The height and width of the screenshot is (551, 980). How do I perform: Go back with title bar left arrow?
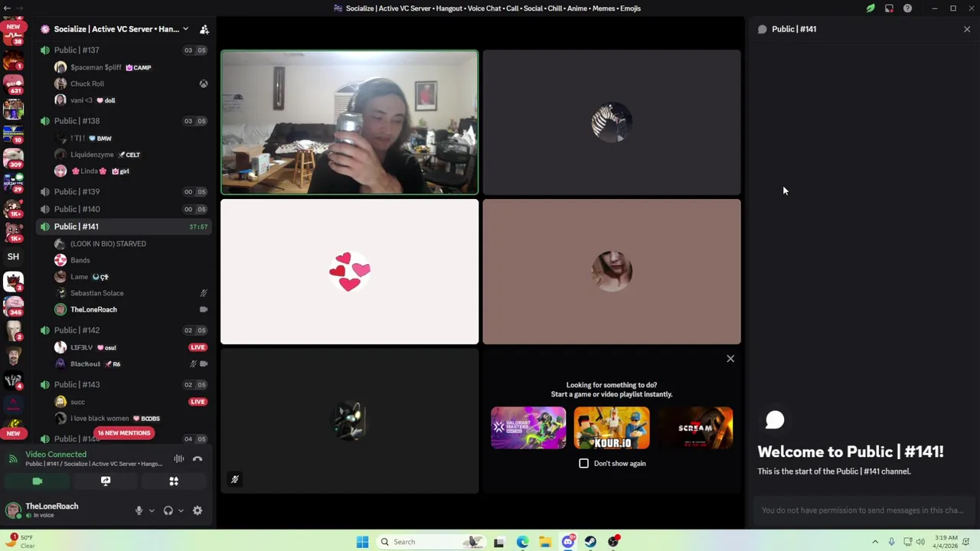(x=6, y=8)
